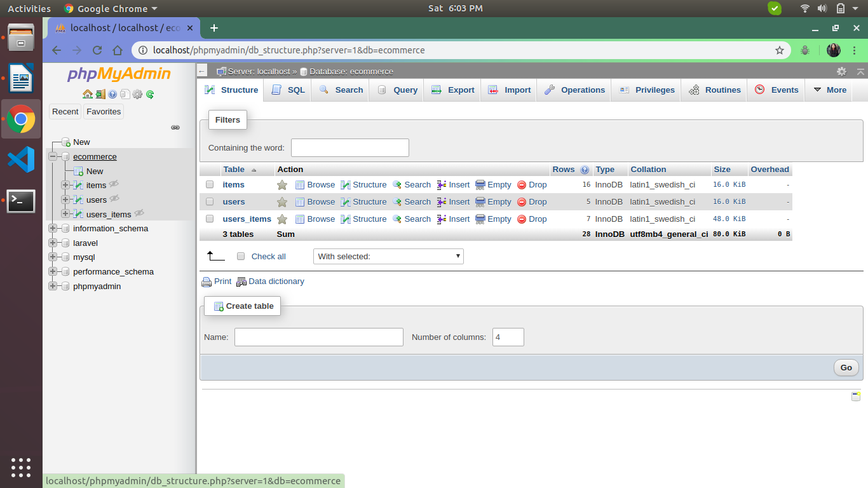Expand the information_schema database node

coord(53,229)
